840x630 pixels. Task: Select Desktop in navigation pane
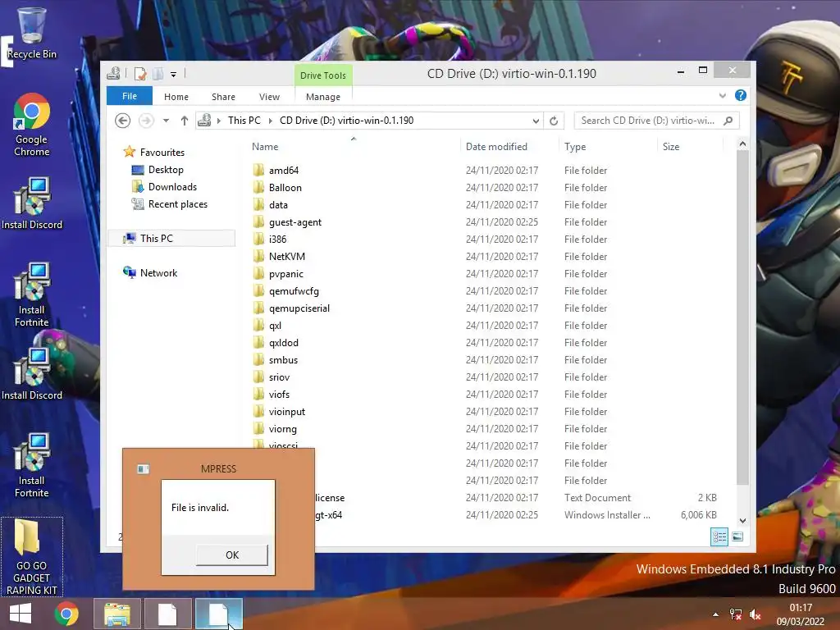[x=166, y=170]
